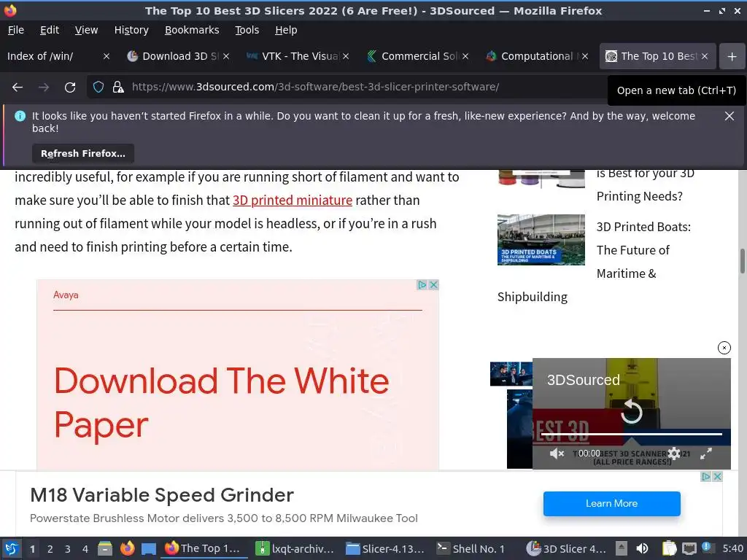The image size is (747, 560).
Task: Launch file manager from panel
Action: click(x=105, y=548)
